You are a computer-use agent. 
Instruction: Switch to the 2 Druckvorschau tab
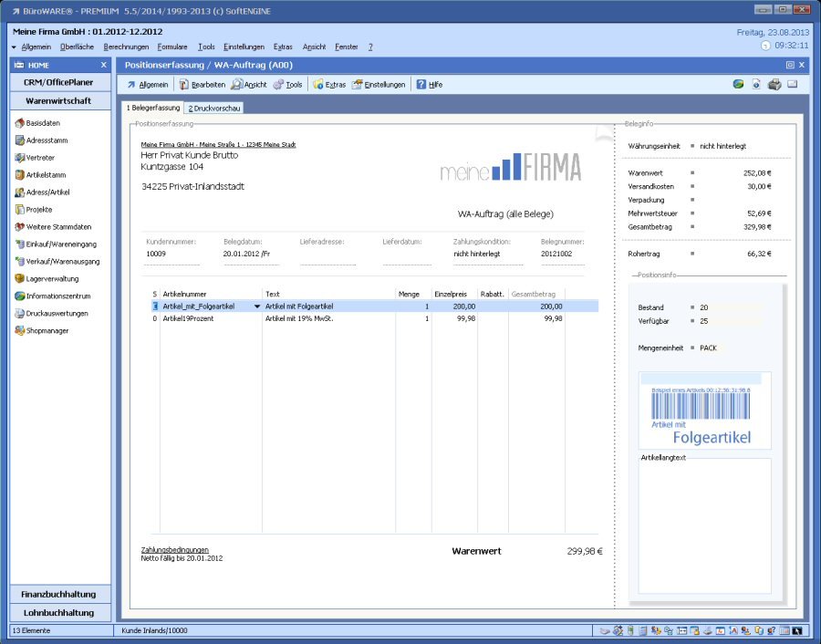[x=214, y=108]
